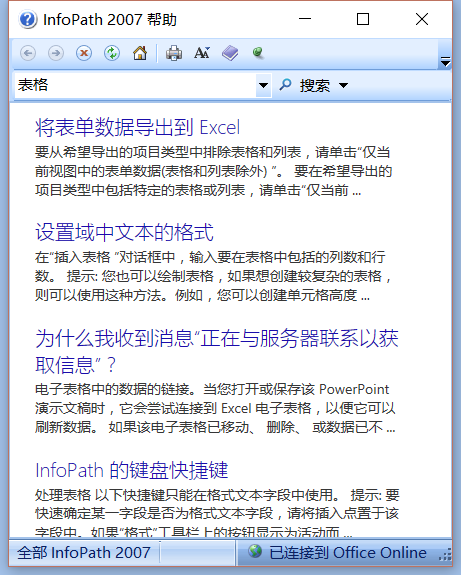
Task: Toggle the keep-on-top pushpin icon
Action: [258, 53]
